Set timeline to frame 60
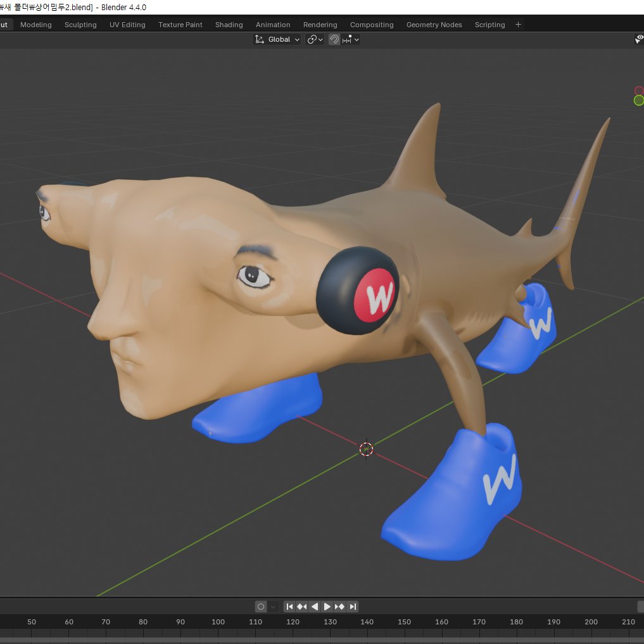644x644 pixels. [x=69, y=622]
